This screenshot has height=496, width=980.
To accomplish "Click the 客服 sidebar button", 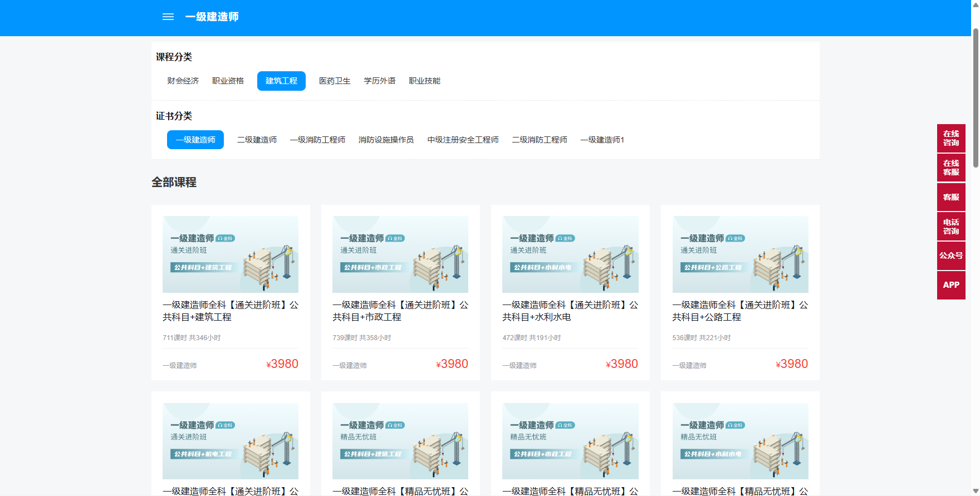I will (x=951, y=197).
